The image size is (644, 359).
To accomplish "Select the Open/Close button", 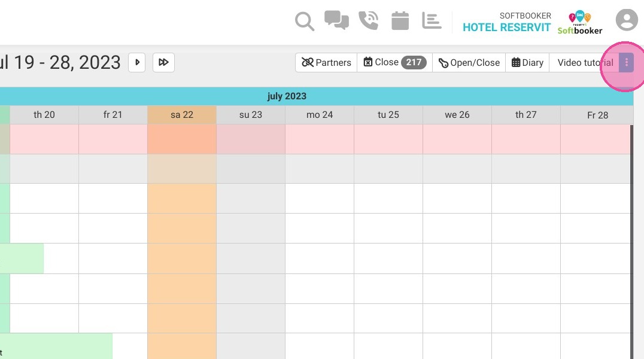I will click(469, 62).
